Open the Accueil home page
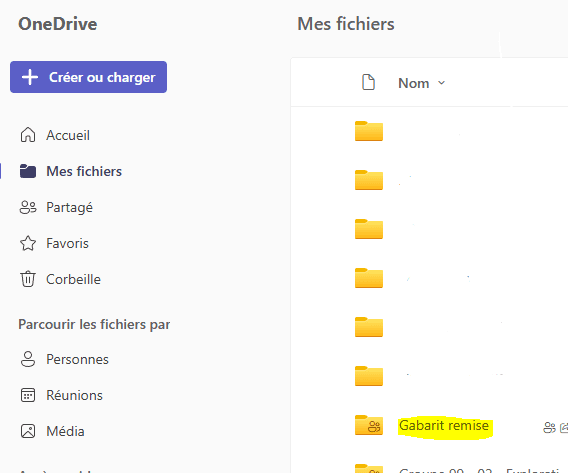This screenshot has width=576, height=473. click(x=68, y=136)
